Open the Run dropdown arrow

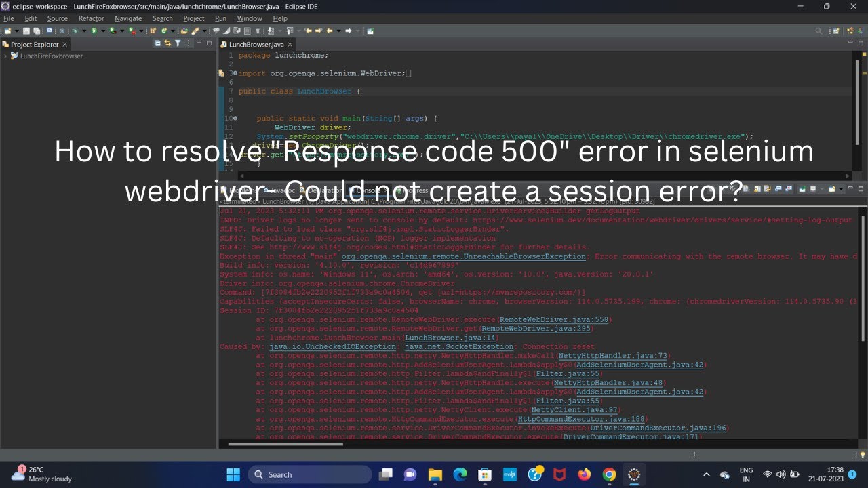pyautogui.click(x=103, y=30)
